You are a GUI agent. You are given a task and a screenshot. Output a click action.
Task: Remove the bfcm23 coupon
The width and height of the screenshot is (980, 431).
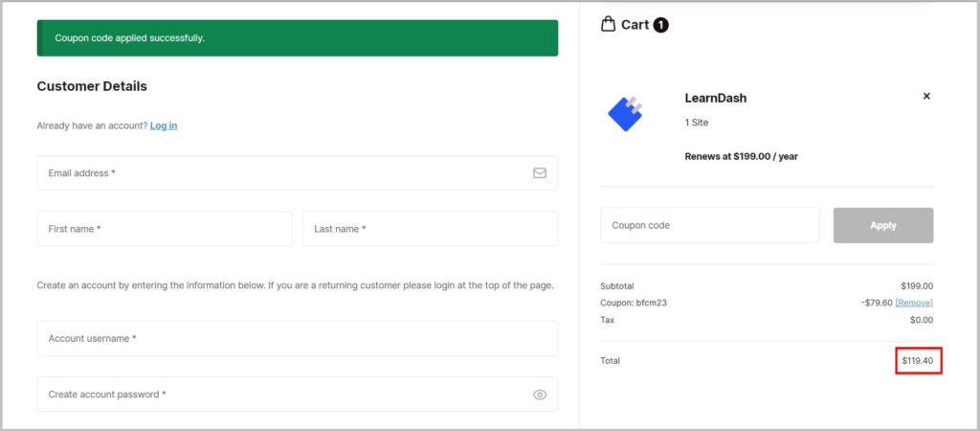tap(914, 303)
